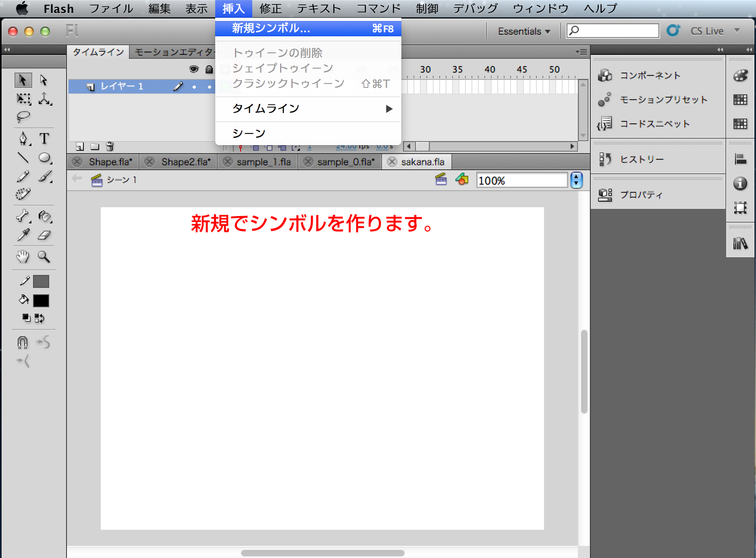The width and height of the screenshot is (756, 558).
Task: Open the Components panel
Action: pos(650,75)
